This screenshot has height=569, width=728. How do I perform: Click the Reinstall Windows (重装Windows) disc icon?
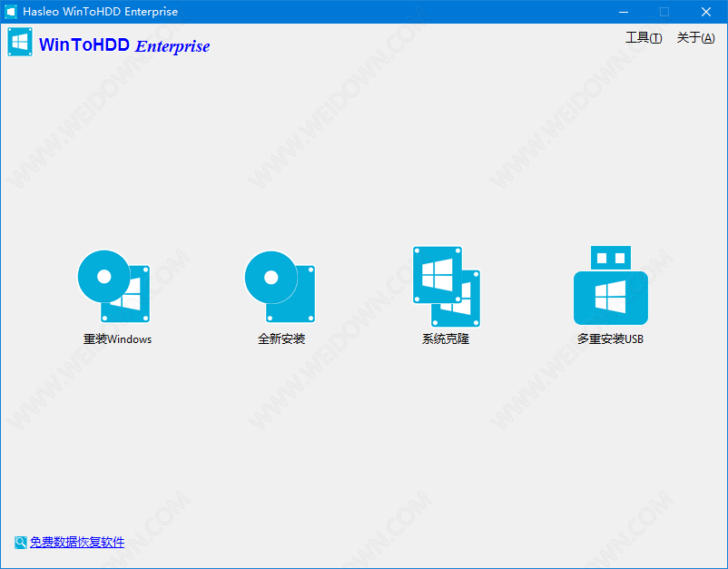(113, 287)
